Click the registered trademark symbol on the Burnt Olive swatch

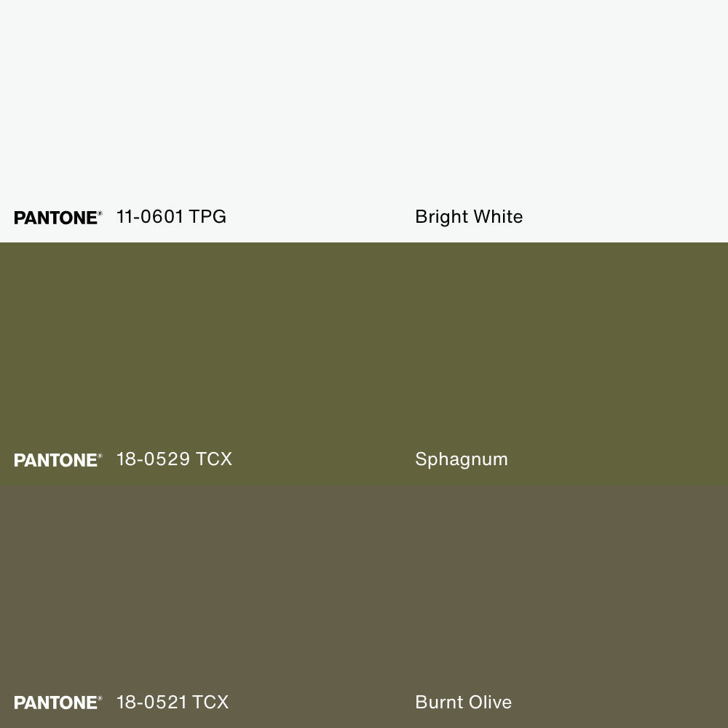pos(100,698)
